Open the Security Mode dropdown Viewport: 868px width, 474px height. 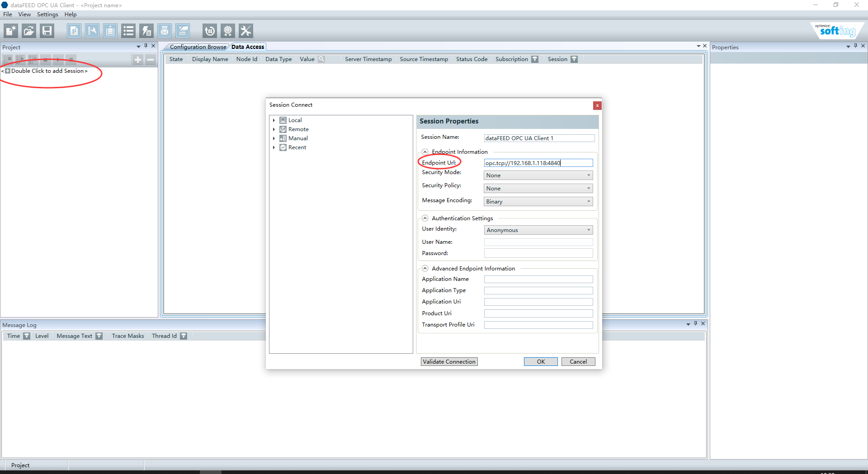pyautogui.click(x=538, y=175)
